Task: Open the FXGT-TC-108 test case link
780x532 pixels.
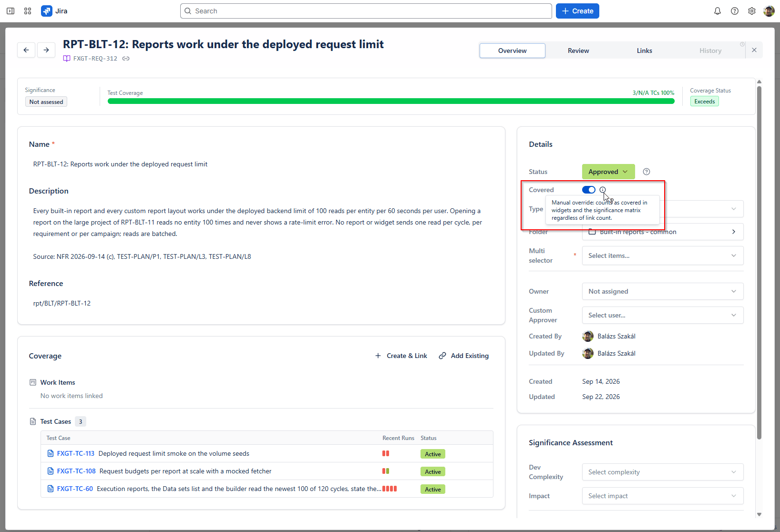Action: (76, 471)
